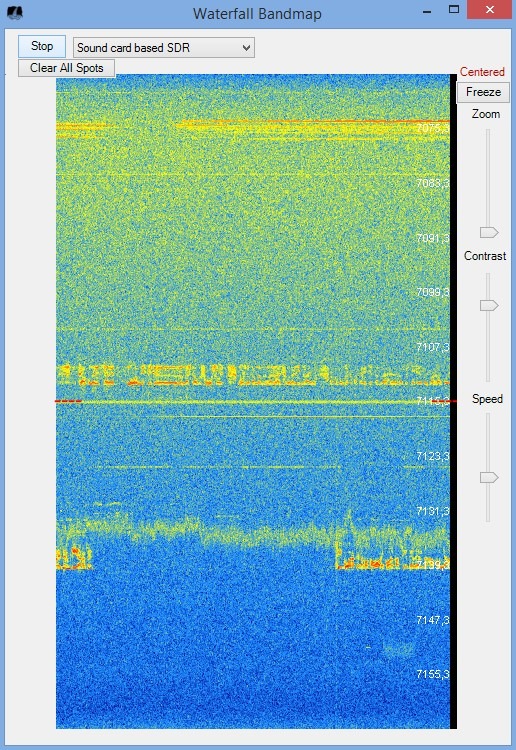The width and height of the screenshot is (516, 750).
Task: Tune to the 7083,3 frequency label
Action: [432, 183]
